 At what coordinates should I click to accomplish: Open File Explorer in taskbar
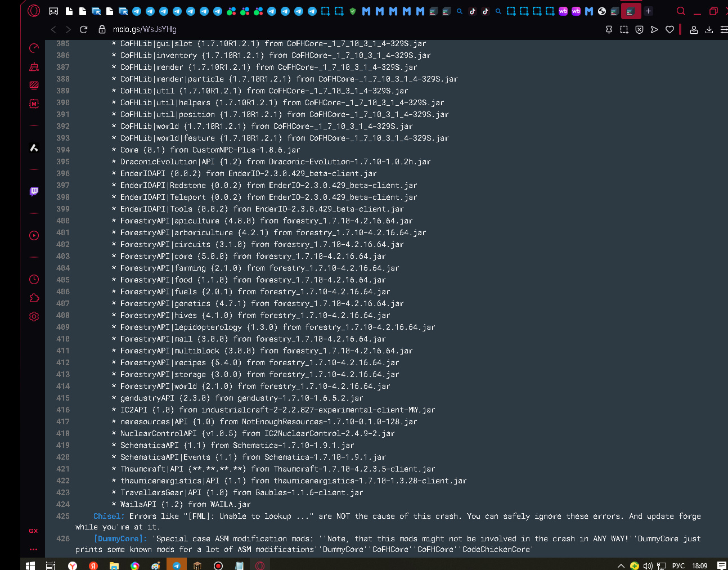click(114, 565)
